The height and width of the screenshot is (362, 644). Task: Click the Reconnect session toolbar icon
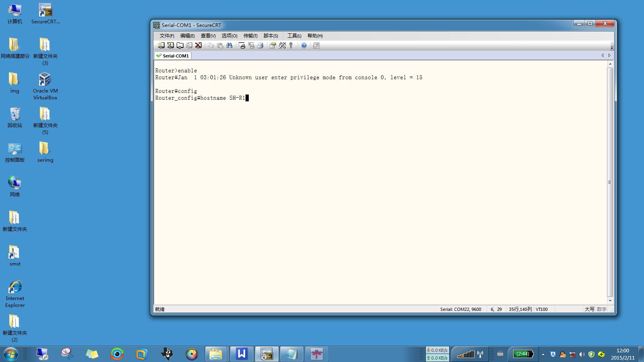pyautogui.click(x=189, y=45)
